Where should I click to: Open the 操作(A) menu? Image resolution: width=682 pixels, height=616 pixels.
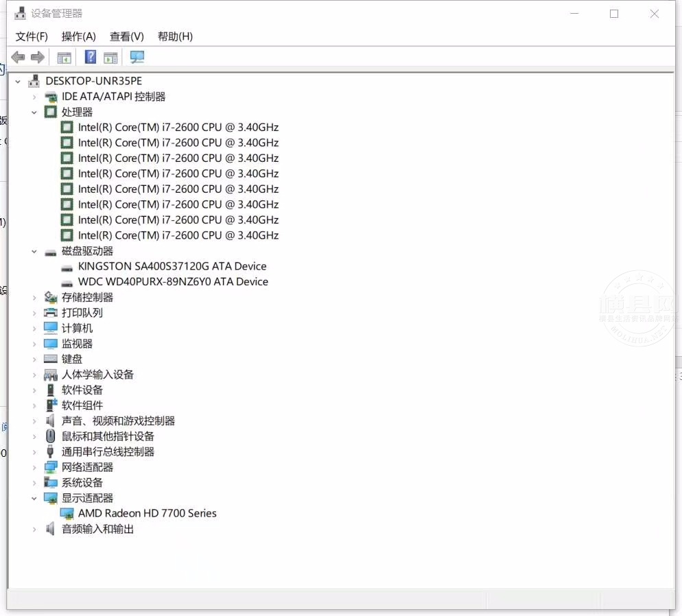click(78, 36)
